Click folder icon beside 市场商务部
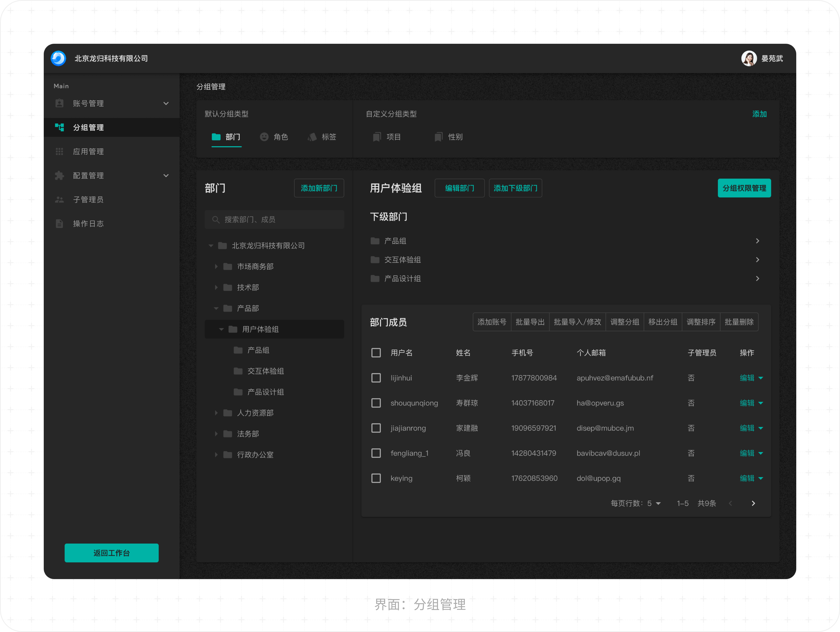840x632 pixels. coord(228,267)
